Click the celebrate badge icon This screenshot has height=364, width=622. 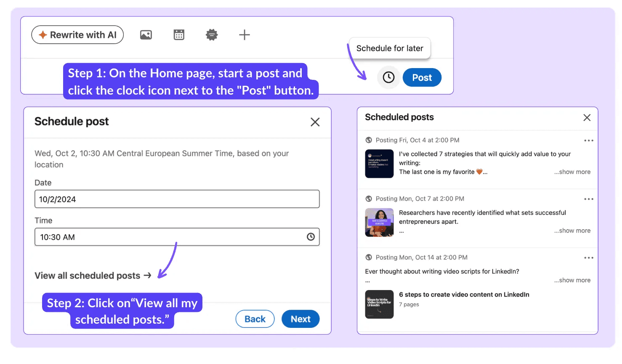coord(212,35)
